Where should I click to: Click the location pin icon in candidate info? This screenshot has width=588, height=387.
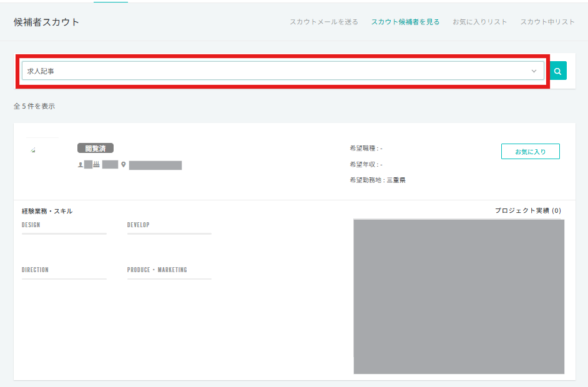(124, 165)
